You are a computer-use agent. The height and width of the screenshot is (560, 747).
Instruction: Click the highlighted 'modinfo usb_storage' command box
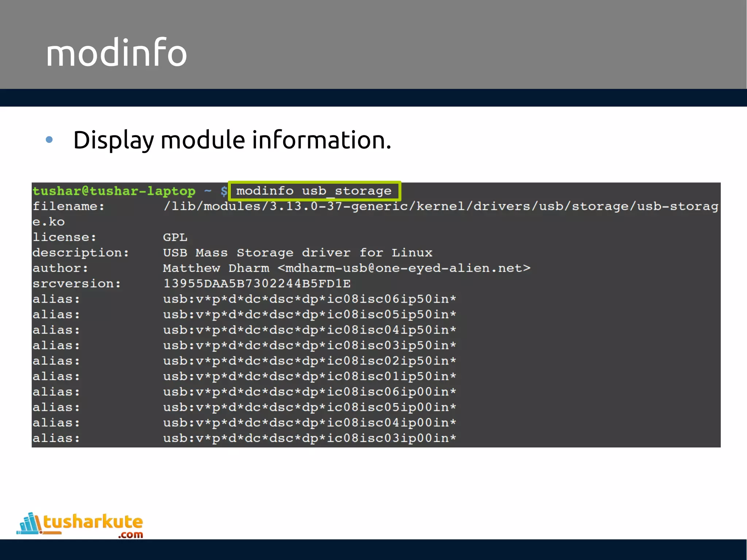(314, 191)
